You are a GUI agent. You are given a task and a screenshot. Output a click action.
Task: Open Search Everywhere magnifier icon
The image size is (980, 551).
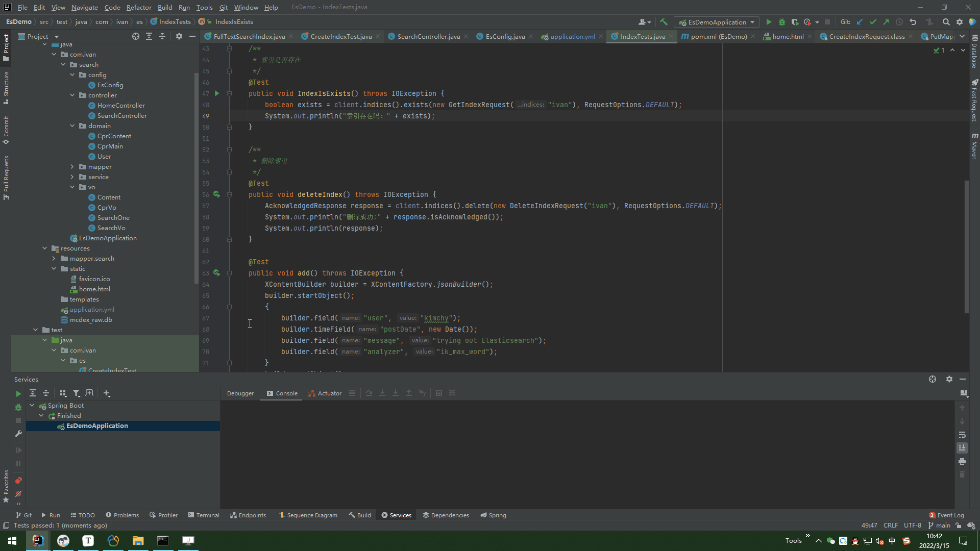click(946, 22)
